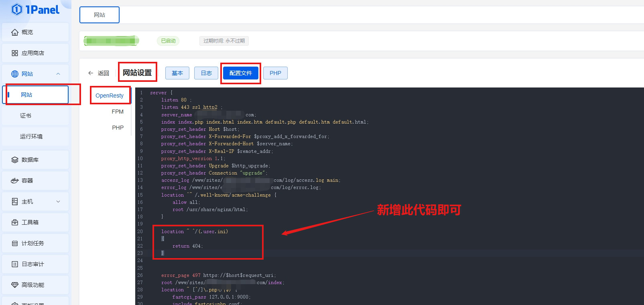
Task: Click 'proxy_set_header Host $host' line
Action: pos(200,129)
